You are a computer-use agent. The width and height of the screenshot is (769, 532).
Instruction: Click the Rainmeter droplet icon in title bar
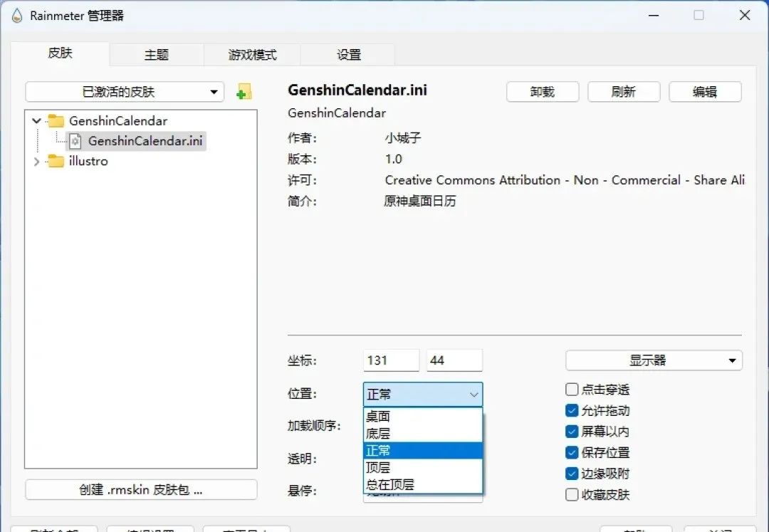pyautogui.click(x=16, y=16)
